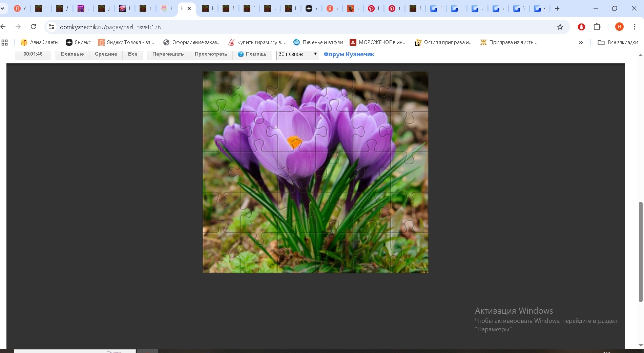Follow the Форум Кузнечик link

pos(349,54)
